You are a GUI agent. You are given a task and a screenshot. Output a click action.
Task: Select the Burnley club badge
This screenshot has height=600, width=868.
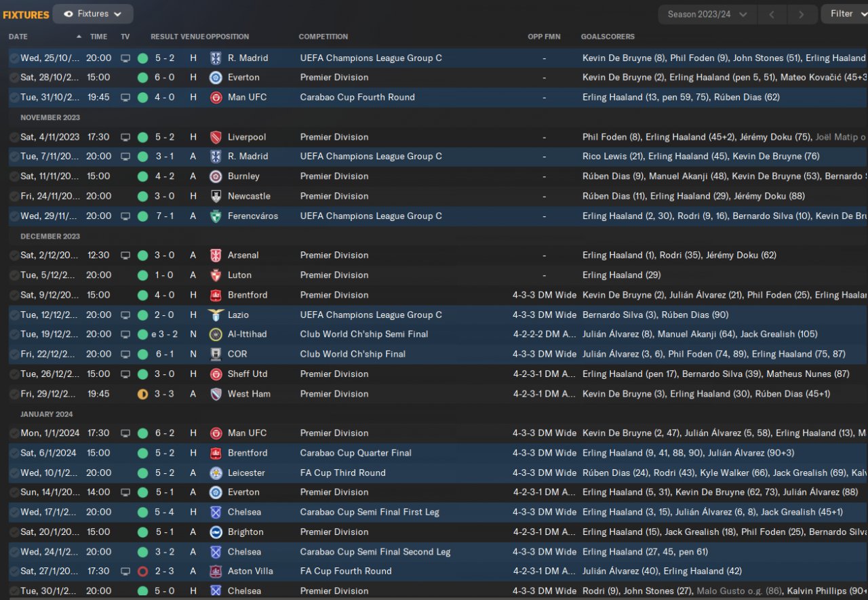click(216, 176)
